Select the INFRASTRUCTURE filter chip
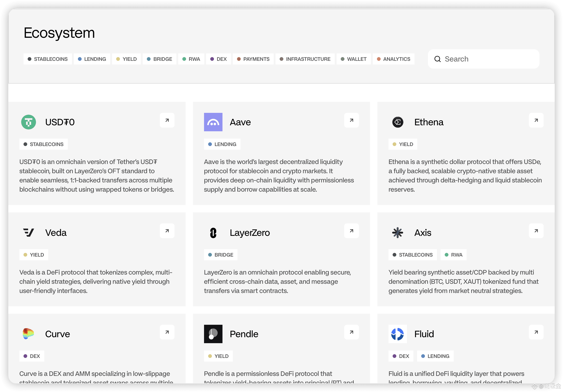This screenshot has width=563, height=392. (305, 59)
